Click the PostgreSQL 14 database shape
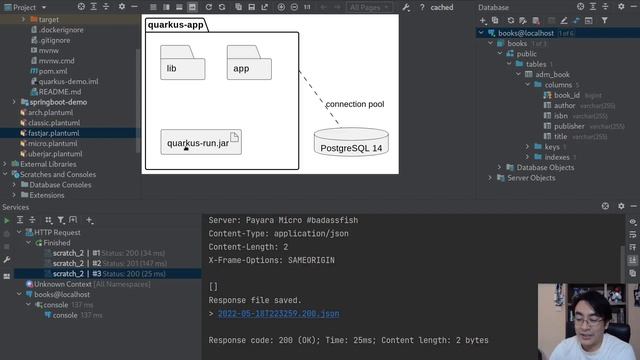This screenshot has width=640, height=360. (351, 142)
